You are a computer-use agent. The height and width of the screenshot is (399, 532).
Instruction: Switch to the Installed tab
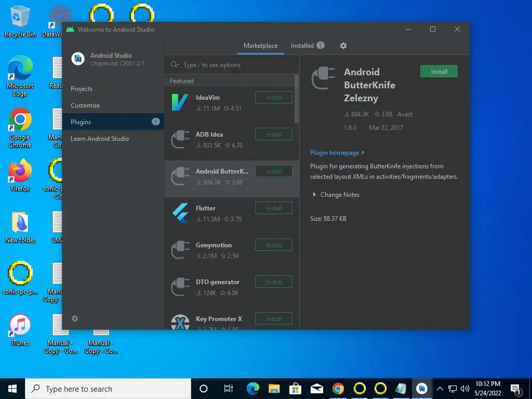[308, 46]
